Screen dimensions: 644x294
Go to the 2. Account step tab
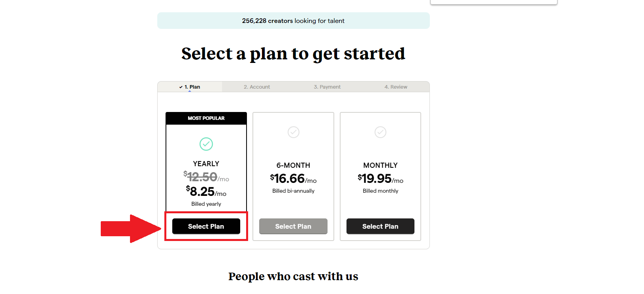click(x=257, y=87)
